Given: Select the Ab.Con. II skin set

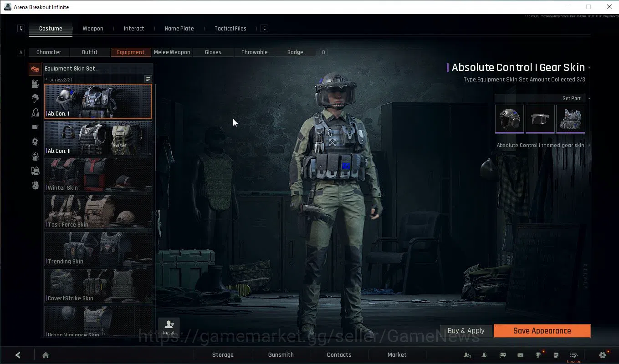Looking at the screenshot, I should [98, 138].
